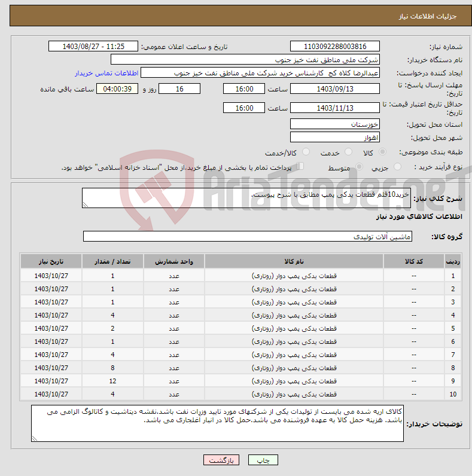The height and width of the screenshot is (476, 472).
Task: Click quantity 2 in row 5
Action: coord(112,328)
